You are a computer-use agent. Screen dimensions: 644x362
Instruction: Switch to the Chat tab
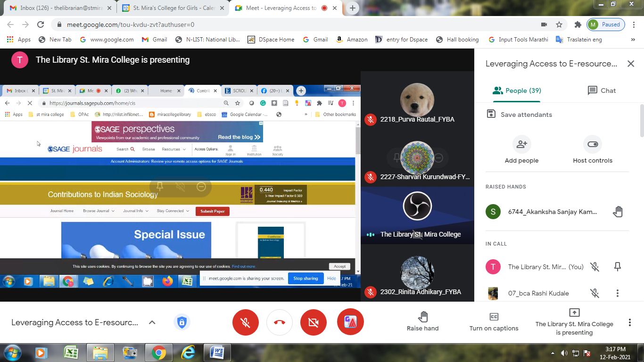(x=601, y=90)
